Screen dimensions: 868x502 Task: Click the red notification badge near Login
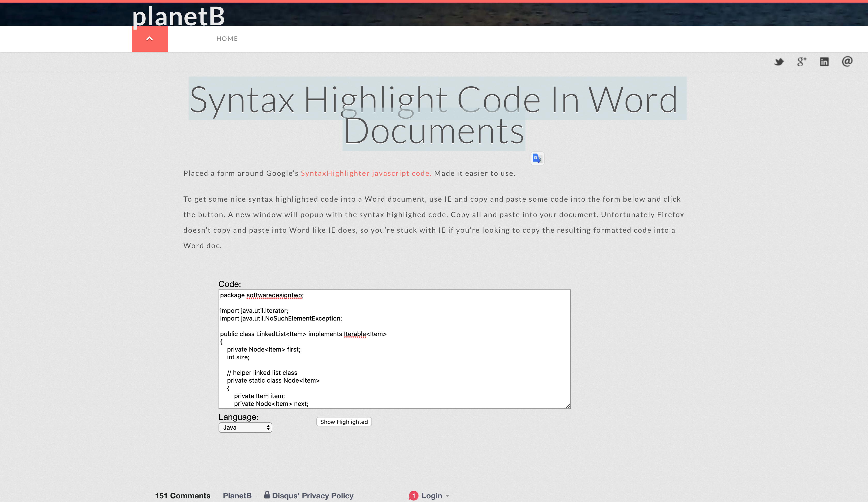pyautogui.click(x=413, y=496)
